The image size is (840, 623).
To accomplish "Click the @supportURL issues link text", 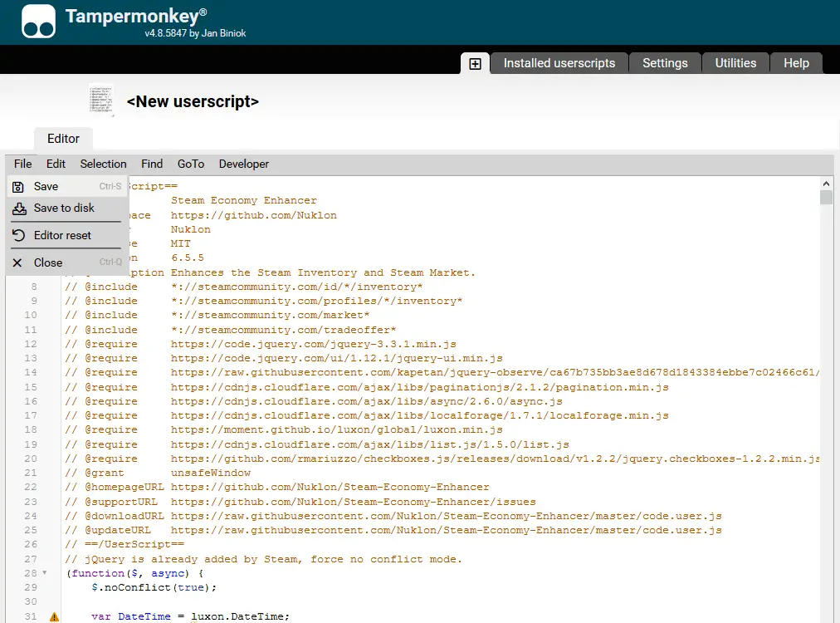I will (x=353, y=503).
